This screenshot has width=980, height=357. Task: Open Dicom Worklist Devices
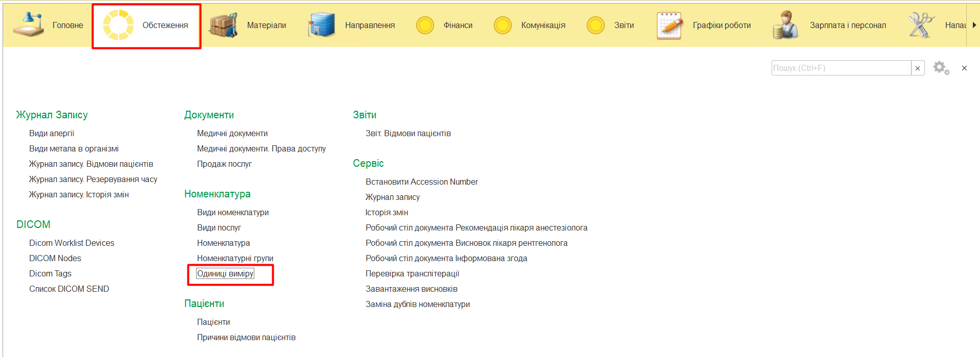(x=71, y=243)
